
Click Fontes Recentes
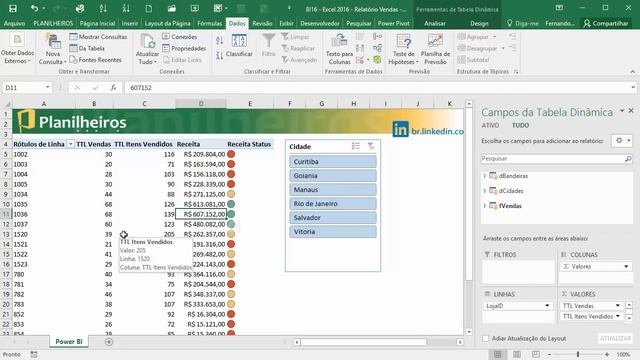click(96, 60)
